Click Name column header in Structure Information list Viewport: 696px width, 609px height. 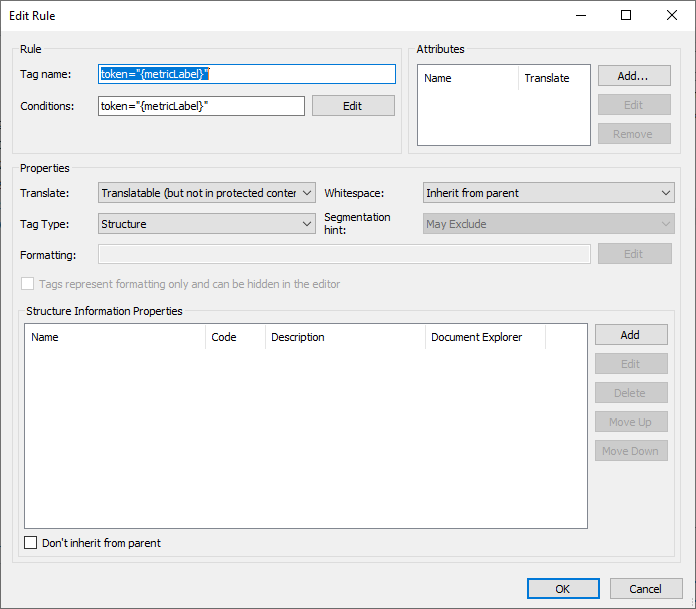115,337
